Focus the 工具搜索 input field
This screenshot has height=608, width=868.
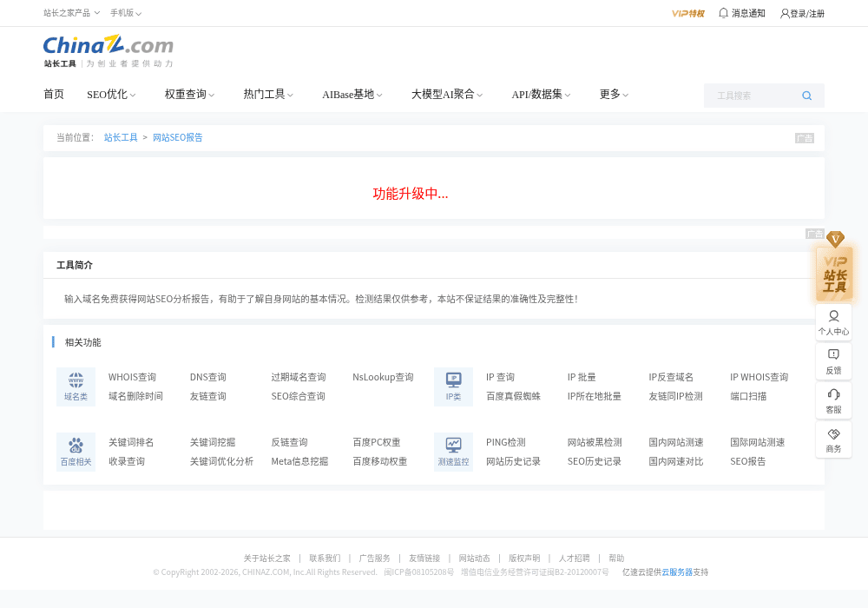point(753,96)
